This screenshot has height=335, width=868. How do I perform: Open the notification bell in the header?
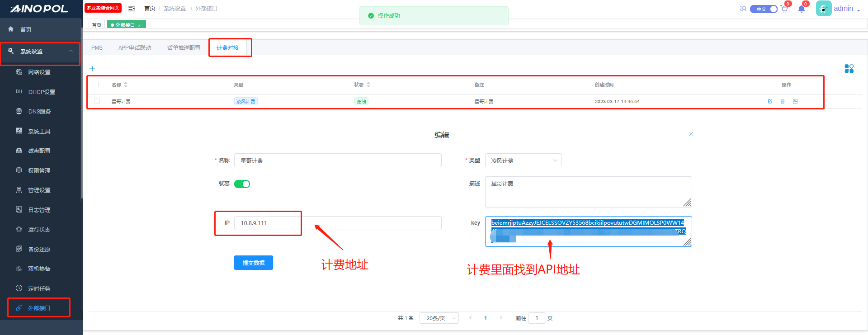click(802, 9)
